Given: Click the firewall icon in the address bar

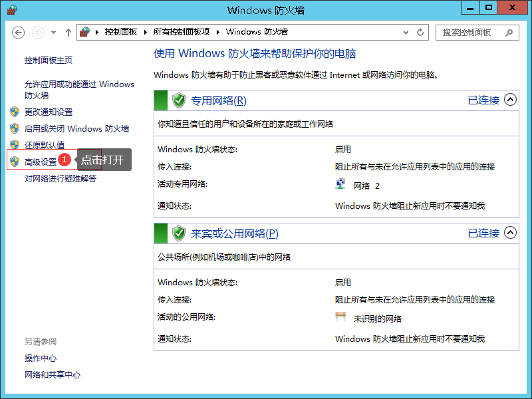Looking at the screenshot, I should point(85,32).
